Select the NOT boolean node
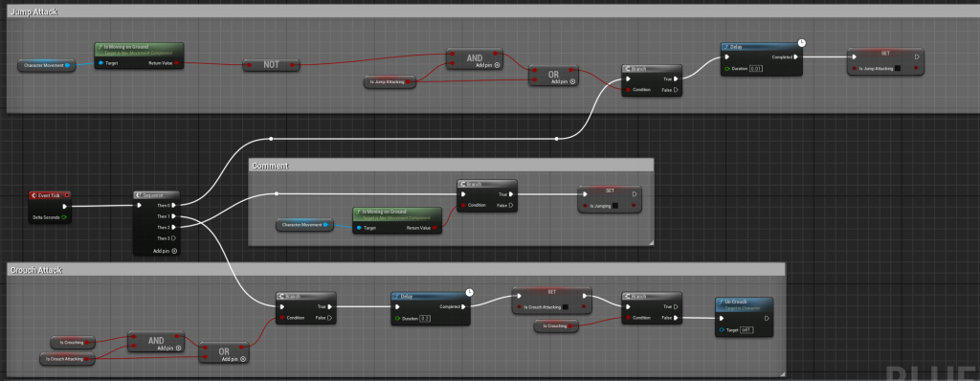980x381 pixels. 271,64
